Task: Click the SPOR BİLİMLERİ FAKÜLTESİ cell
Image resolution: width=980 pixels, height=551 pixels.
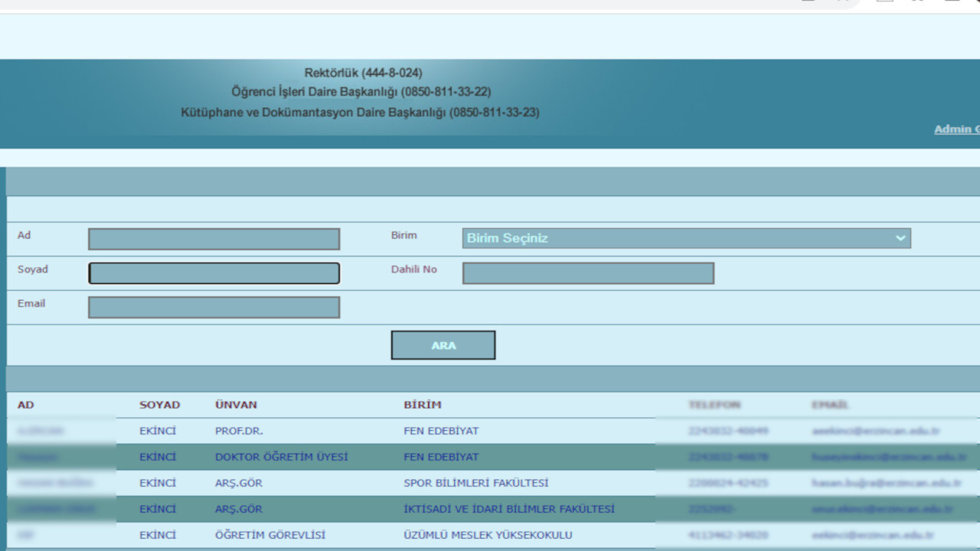Action: (475, 483)
